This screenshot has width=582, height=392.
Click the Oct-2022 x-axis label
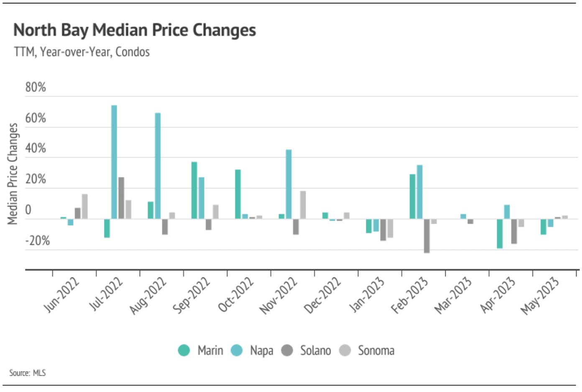[236, 295]
